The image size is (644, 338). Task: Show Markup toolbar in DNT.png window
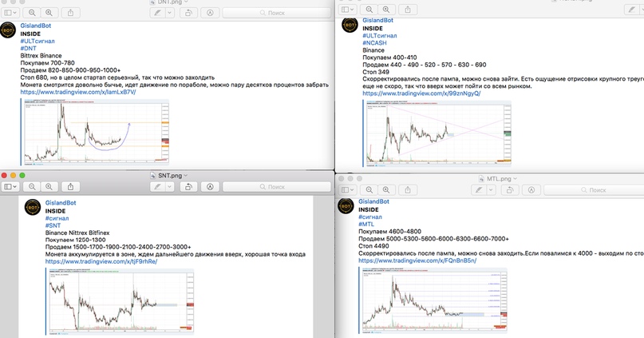210,13
